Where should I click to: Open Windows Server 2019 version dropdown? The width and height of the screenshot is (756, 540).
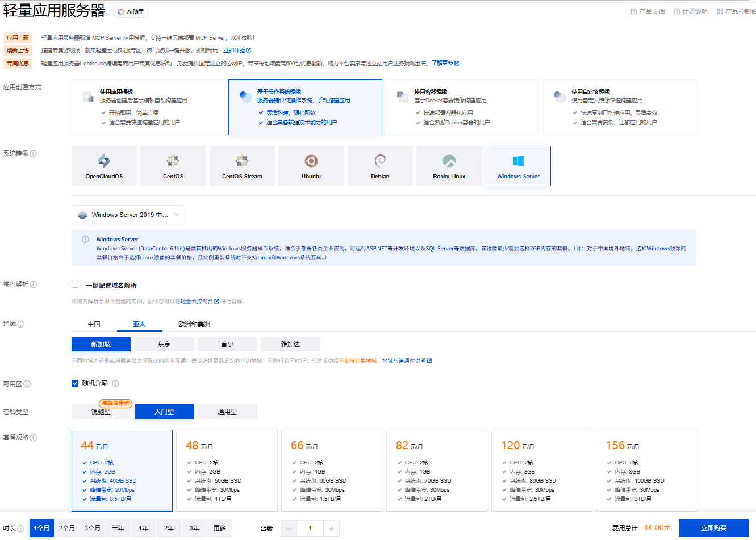(128, 215)
